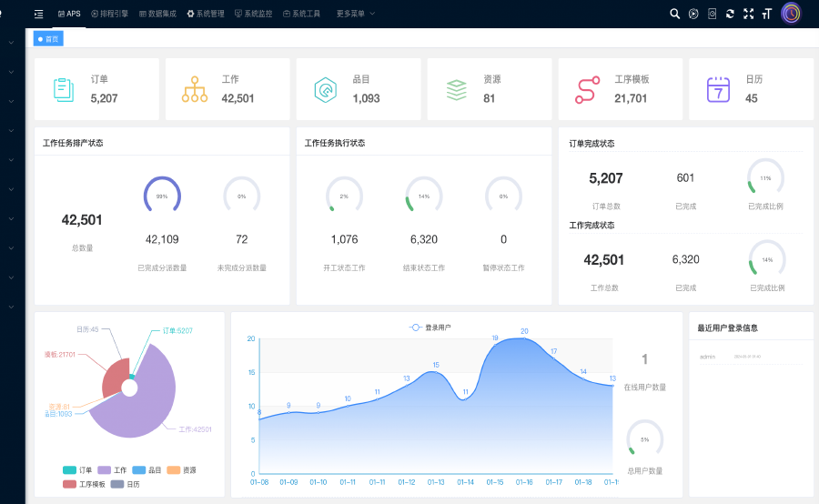Switch to the 首页 tab
819x504 pixels.
(48, 39)
